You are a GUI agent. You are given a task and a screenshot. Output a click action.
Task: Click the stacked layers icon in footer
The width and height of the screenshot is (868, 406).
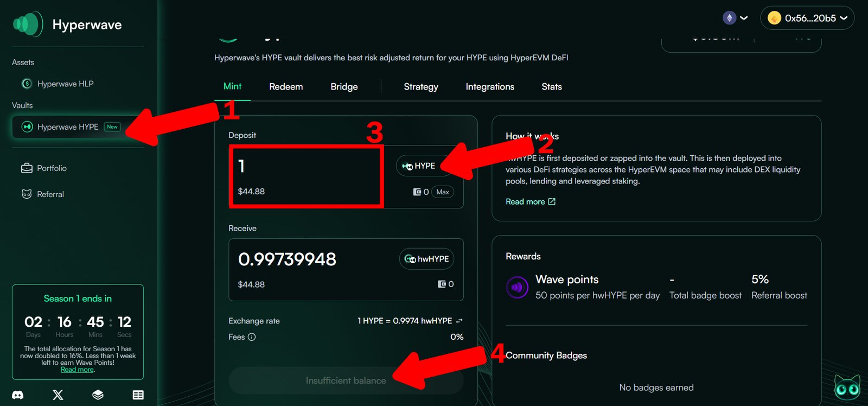point(98,395)
